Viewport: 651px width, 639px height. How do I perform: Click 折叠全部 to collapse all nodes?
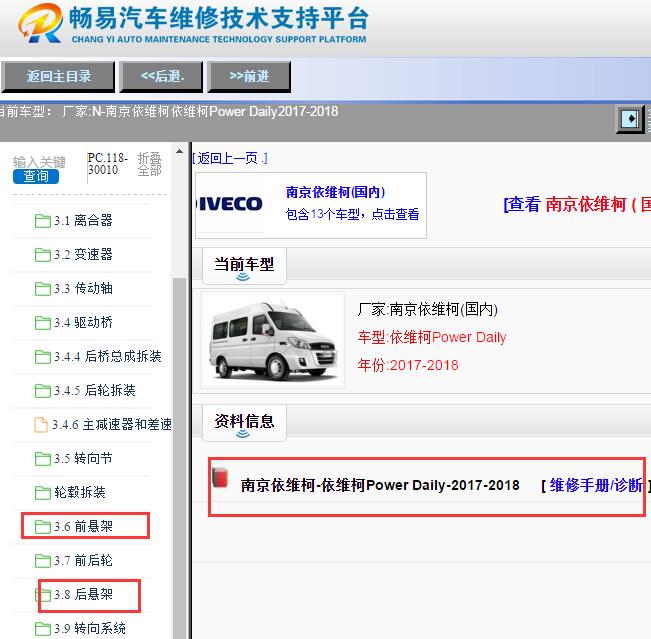click(x=149, y=164)
